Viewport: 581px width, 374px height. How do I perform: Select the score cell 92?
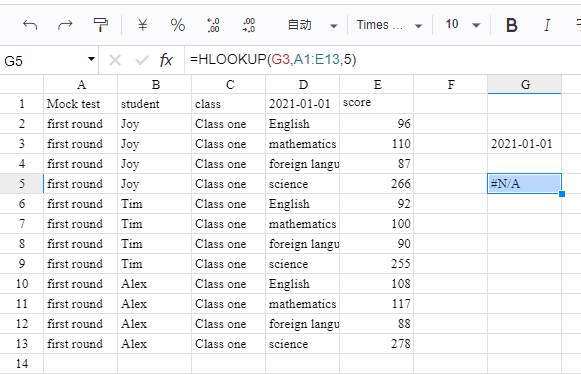coord(377,204)
